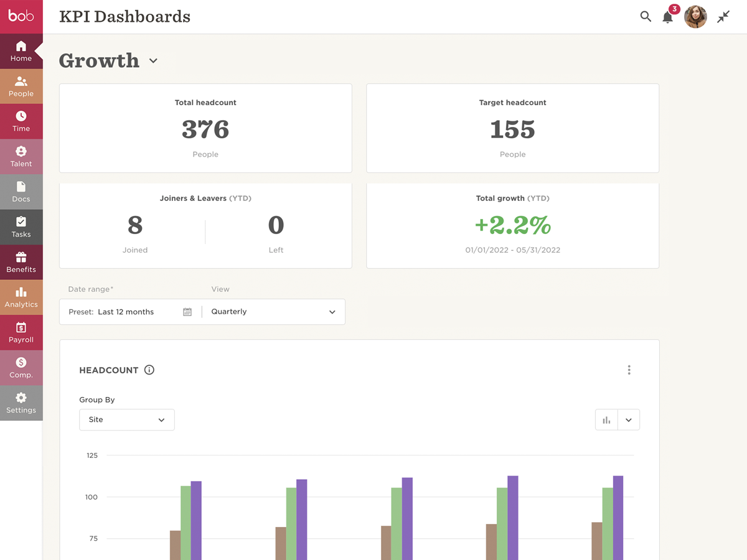Screen dimensions: 747x560
Task: Open the notifications bell
Action: [668, 17]
